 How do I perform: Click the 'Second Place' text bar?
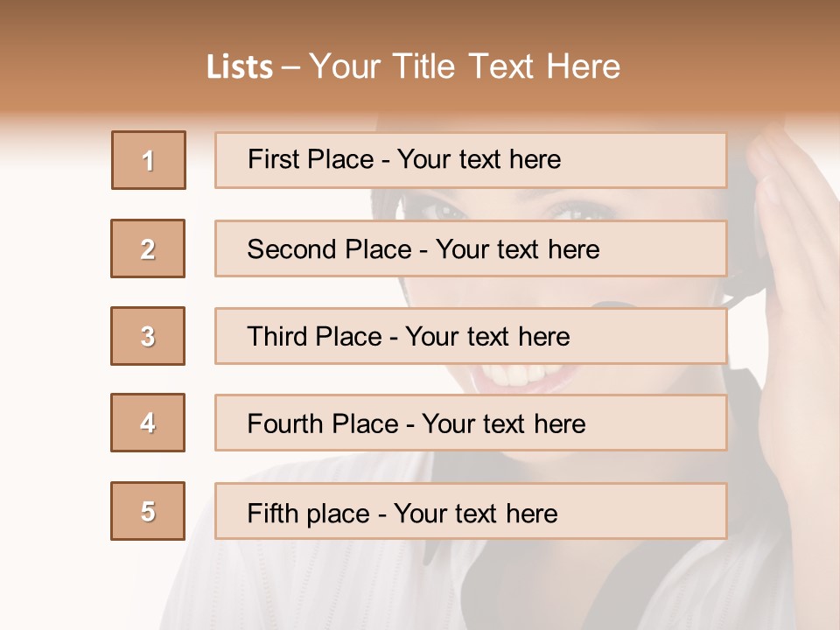click(471, 248)
